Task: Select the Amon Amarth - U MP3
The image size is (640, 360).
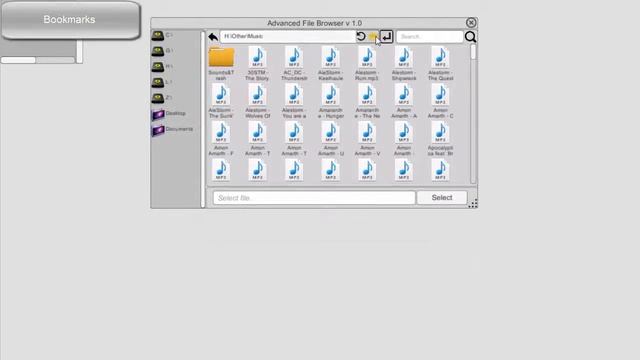Action: click(331, 139)
